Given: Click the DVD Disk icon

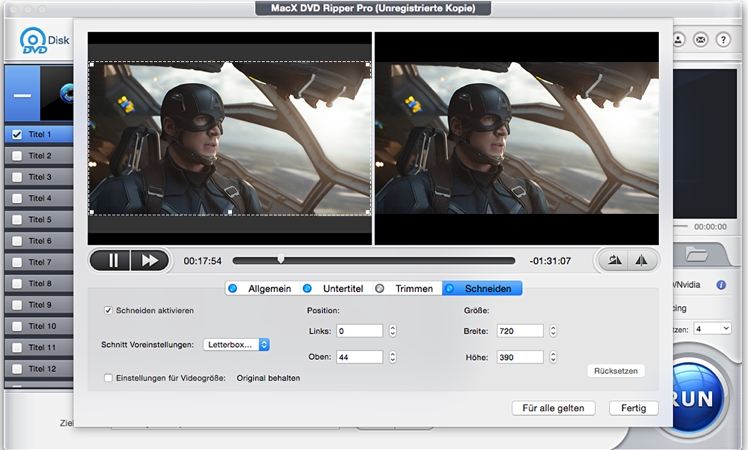Looking at the screenshot, I should (x=35, y=42).
